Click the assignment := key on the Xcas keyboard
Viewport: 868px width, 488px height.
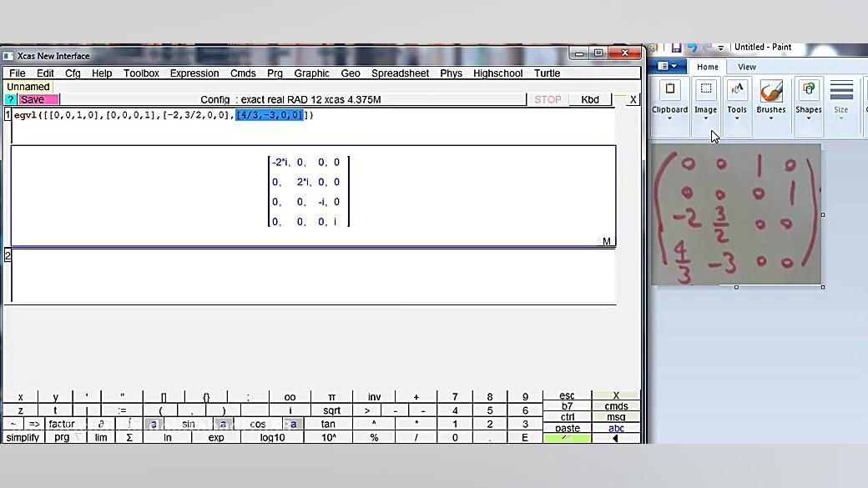122,410
